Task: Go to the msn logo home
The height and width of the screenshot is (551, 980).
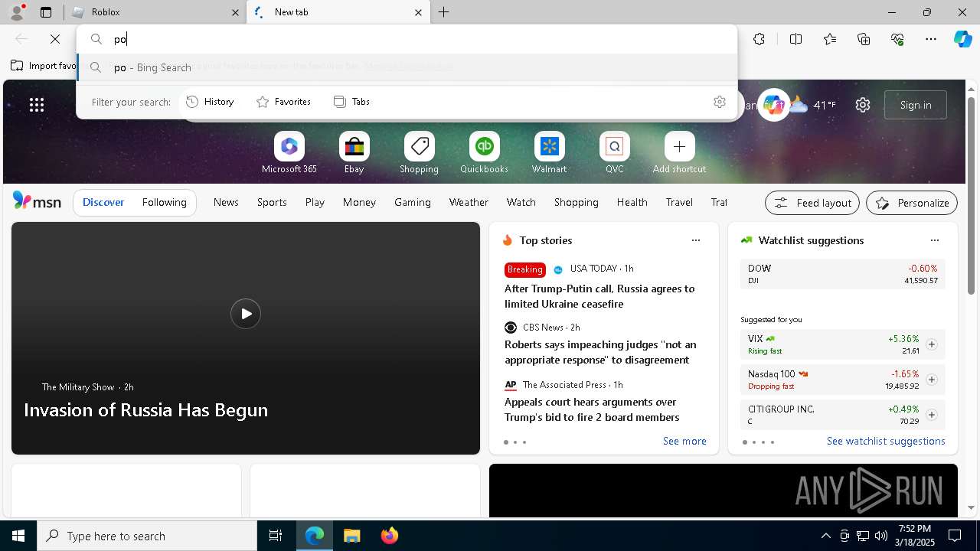Action: 37,201
